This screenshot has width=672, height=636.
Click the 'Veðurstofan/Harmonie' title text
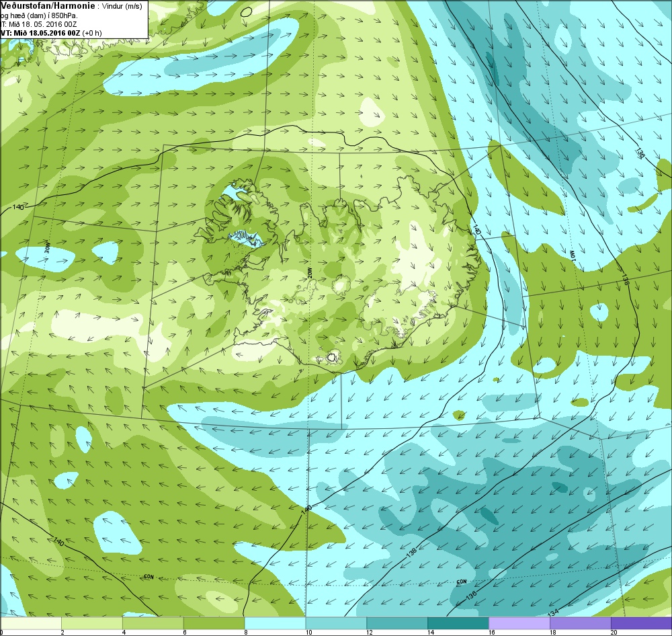pyautogui.click(x=49, y=6)
